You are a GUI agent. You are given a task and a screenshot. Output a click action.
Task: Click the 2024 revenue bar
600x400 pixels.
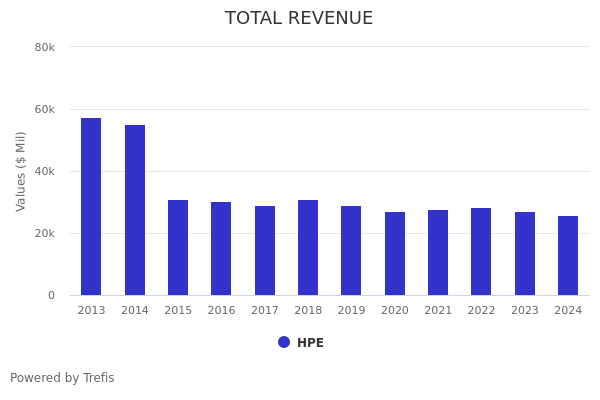568,255
